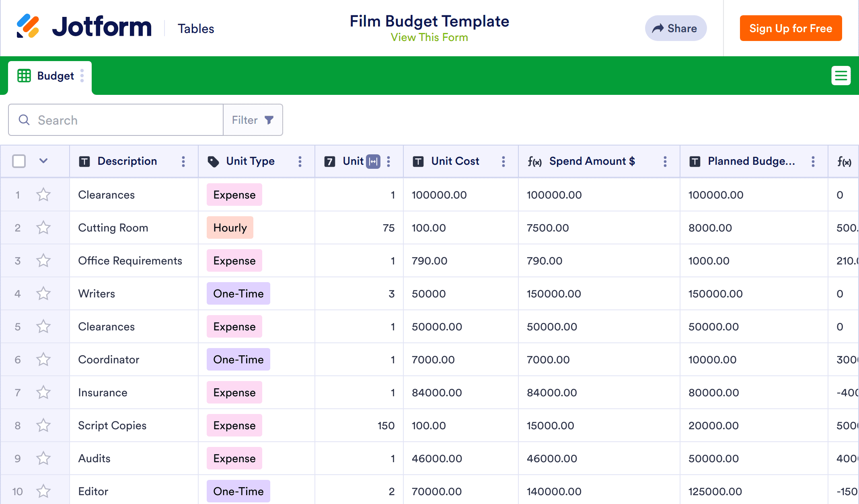Star the Cutting Room row
Viewport: 859px width, 504px height.
pos(43,228)
